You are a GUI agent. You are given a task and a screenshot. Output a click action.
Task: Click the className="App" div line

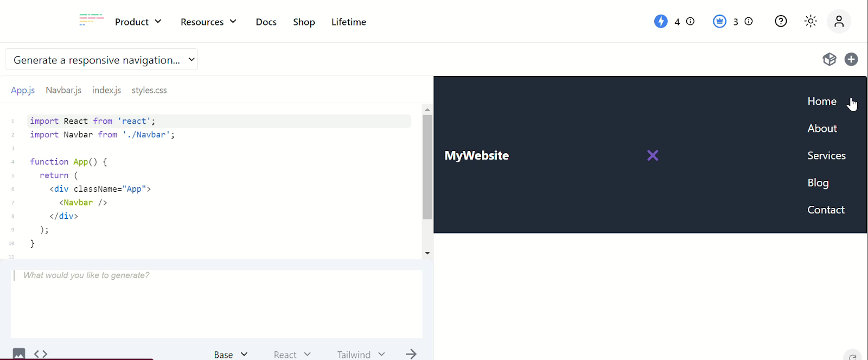pos(100,189)
